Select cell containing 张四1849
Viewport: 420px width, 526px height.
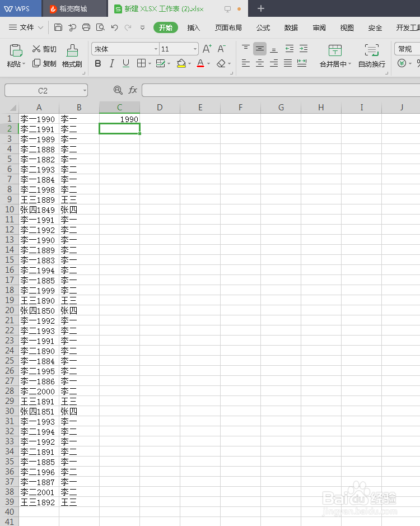[x=39, y=210]
